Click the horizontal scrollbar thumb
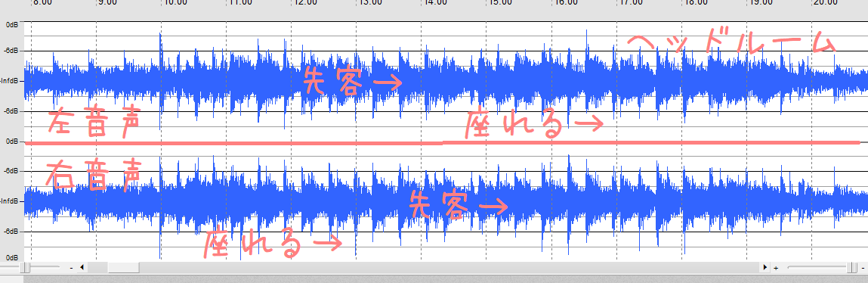The height and width of the screenshot is (283, 868). pyautogui.click(x=123, y=267)
